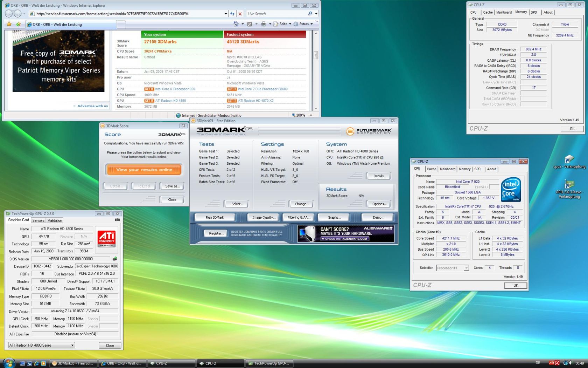The width and height of the screenshot is (588, 368).
Task: Open the IE address bar history dropdown
Action: pos(225,14)
